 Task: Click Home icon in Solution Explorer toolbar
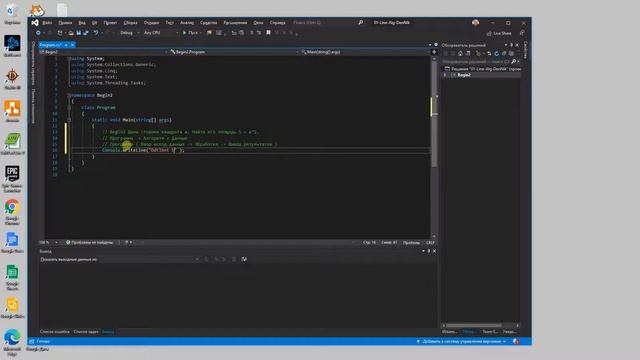pos(460,53)
